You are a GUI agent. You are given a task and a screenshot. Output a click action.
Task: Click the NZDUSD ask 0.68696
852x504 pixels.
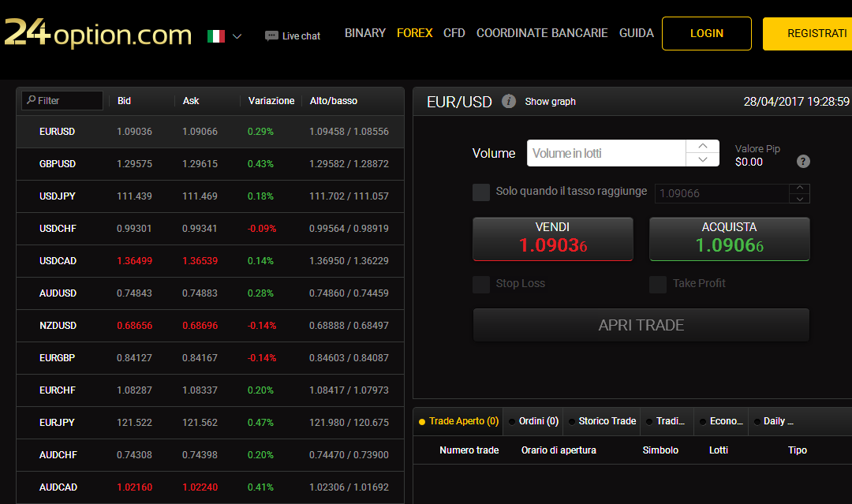200,326
